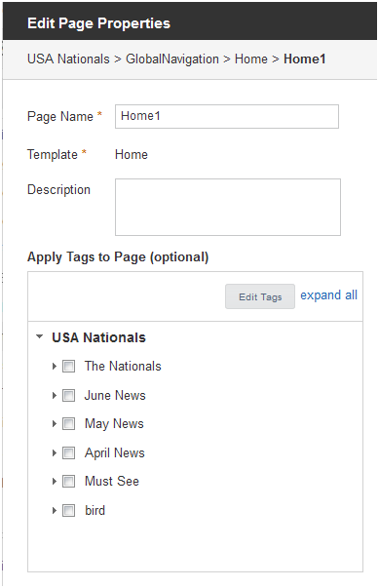Select the June News tag label

pyautogui.click(x=115, y=395)
